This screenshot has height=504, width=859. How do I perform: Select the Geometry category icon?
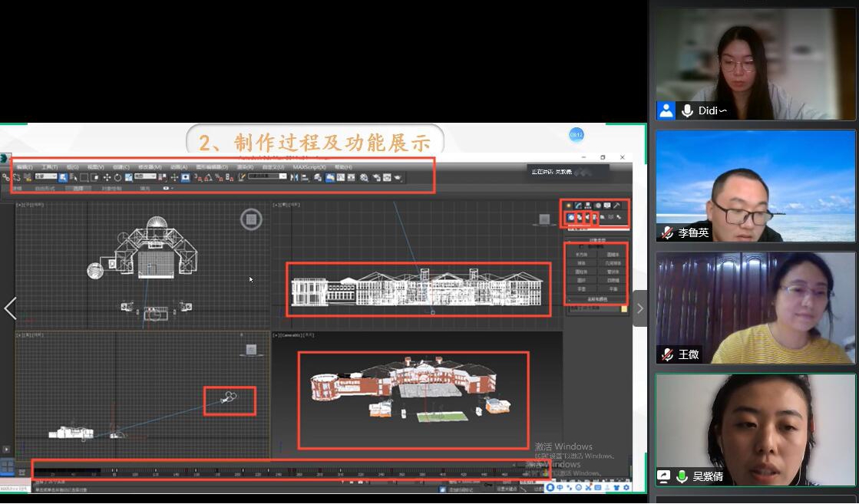point(570,218)
